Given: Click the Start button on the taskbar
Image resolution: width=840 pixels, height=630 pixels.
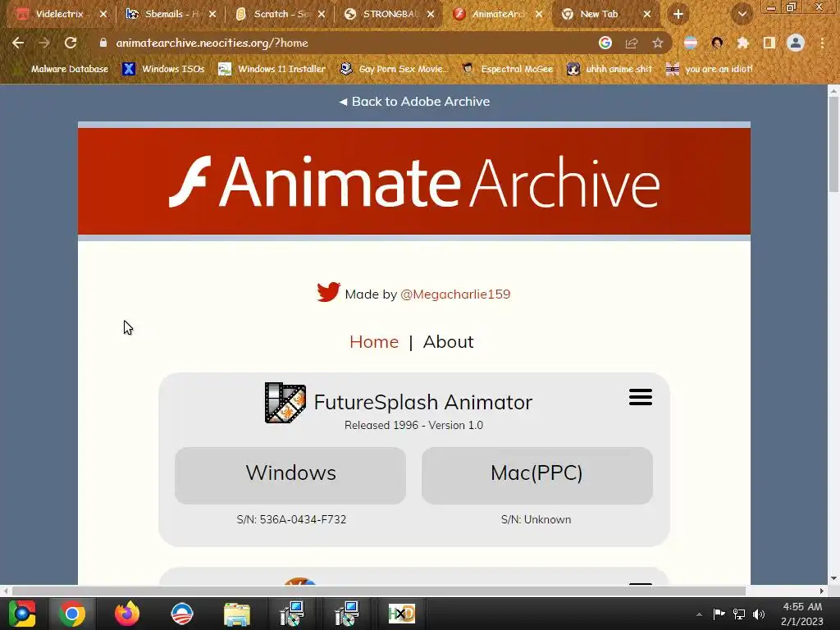Looking at the screenshot, I should point(22,614).
